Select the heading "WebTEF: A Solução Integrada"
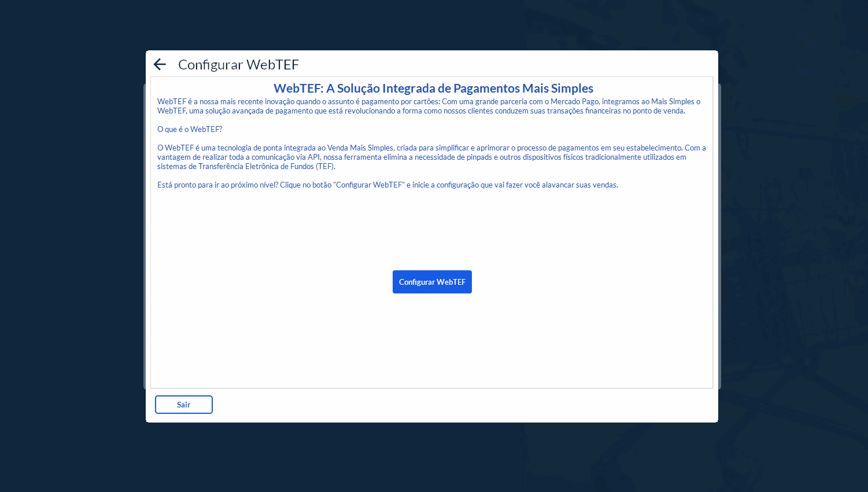The height and width of the screenshot is (492, 868). click(x=433, y=89)
